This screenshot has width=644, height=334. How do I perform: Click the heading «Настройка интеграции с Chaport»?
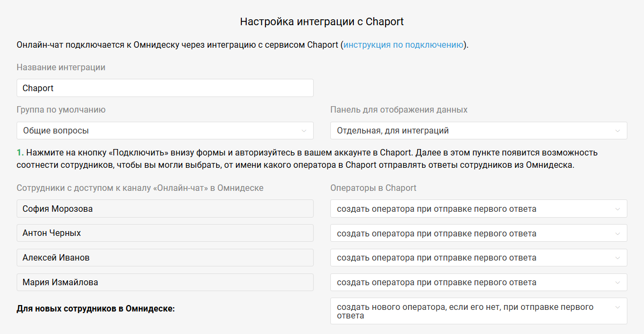point(322,22)
